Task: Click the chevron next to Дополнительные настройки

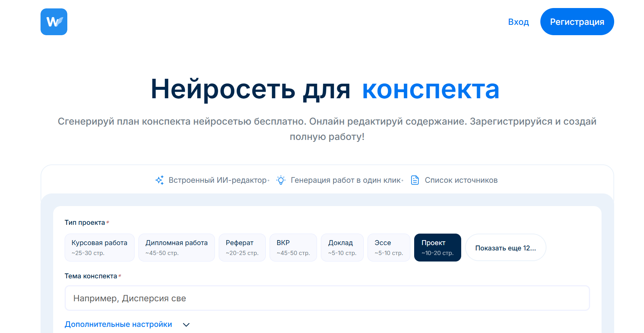Action: click(x=186, y=325)
